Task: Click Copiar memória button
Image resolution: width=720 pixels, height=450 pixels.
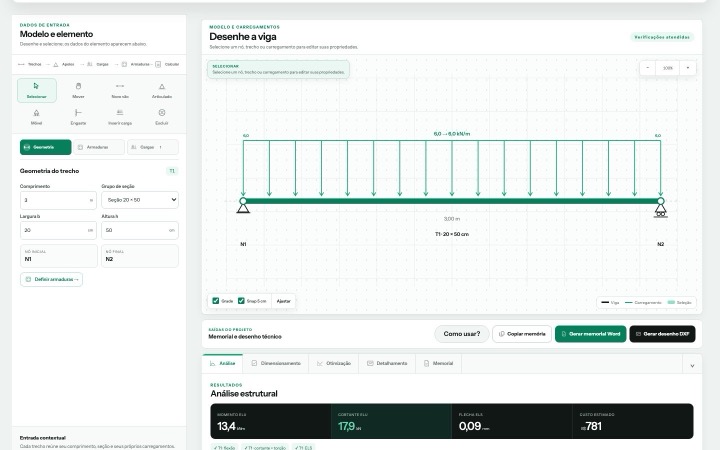Action: coord(522,334)
